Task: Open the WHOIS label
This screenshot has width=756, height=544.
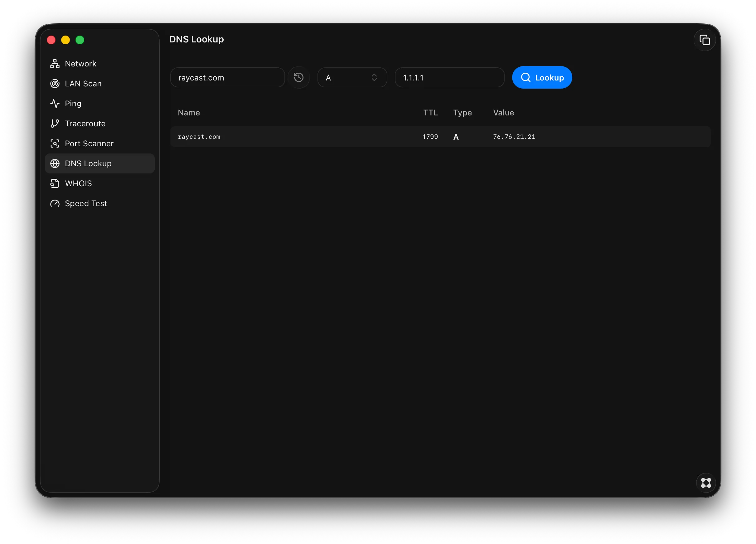Action: coord(78,184)
